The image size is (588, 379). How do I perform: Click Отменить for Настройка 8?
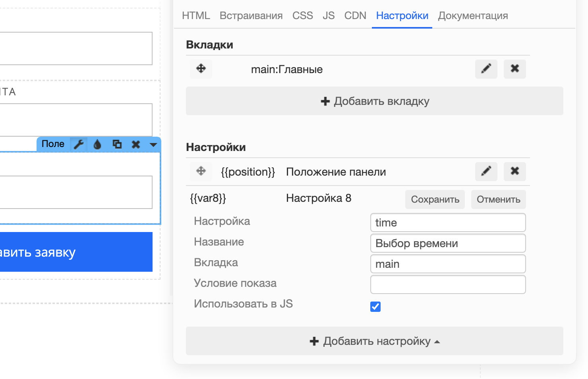(x=499, y=199)
